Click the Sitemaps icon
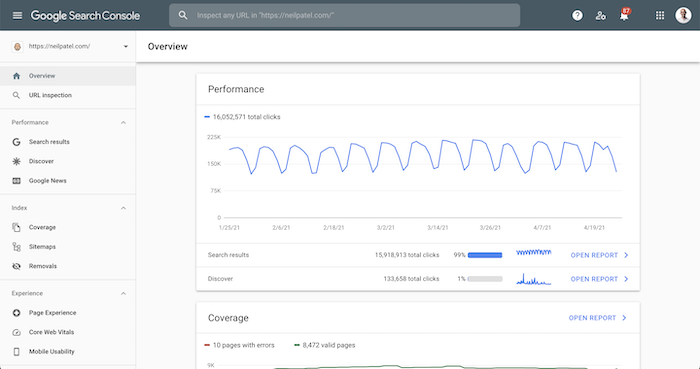 (x=17, y=247)
